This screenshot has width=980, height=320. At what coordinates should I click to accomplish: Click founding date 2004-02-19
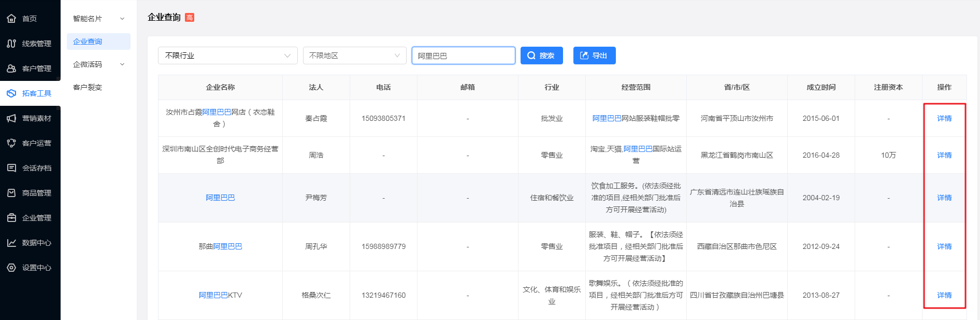821,198
